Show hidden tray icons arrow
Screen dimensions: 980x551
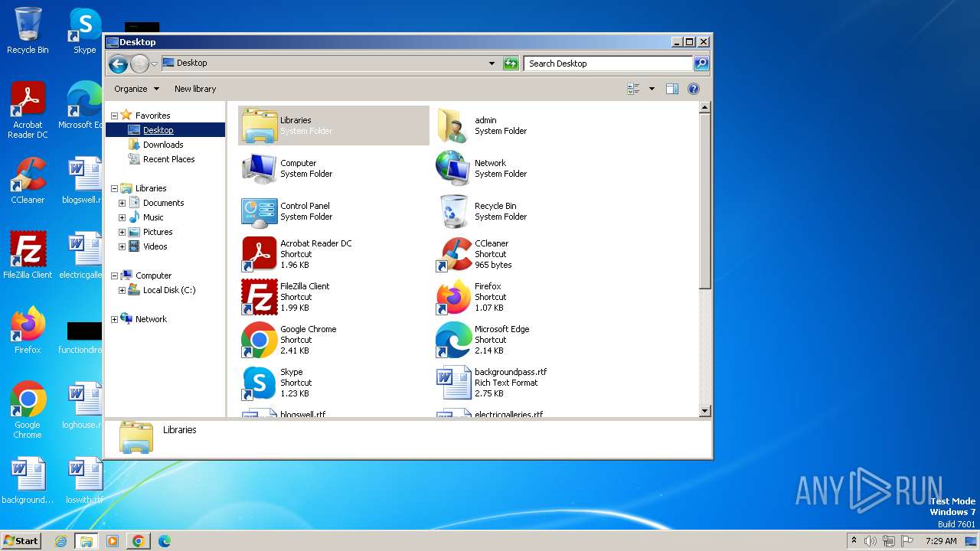pyautogui.click(x=854, y=541)
